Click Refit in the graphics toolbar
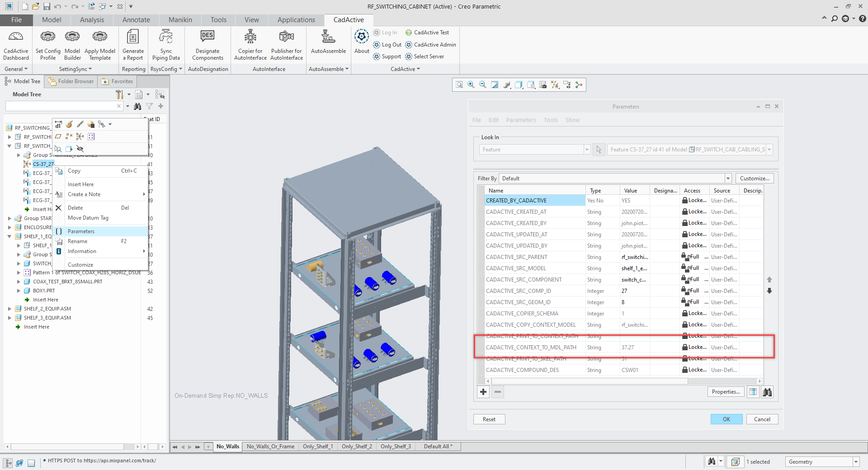Viewport: 868px width, 470px height. point(459,85)
